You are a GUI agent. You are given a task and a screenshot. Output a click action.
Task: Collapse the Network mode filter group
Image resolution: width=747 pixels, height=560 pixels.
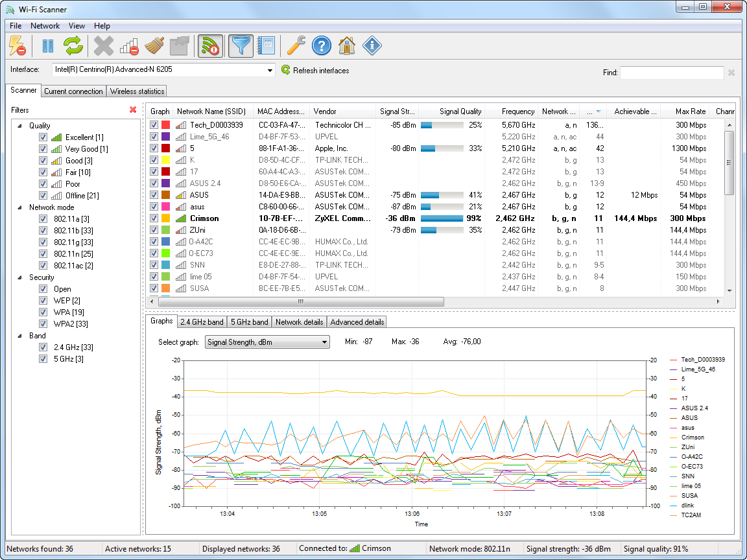(x=20, y=207)
